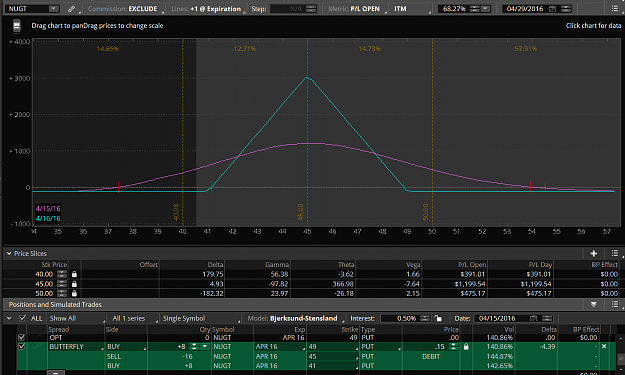Click the P/L Day column header
This screenshot has width=625, height=375.
(540, 265)
